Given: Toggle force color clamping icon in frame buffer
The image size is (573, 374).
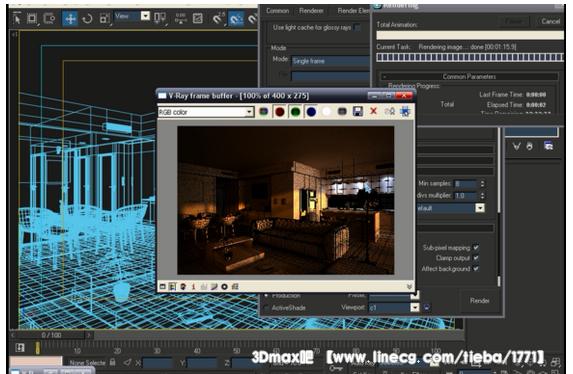Looking at the screenshot, I should 173,287.
